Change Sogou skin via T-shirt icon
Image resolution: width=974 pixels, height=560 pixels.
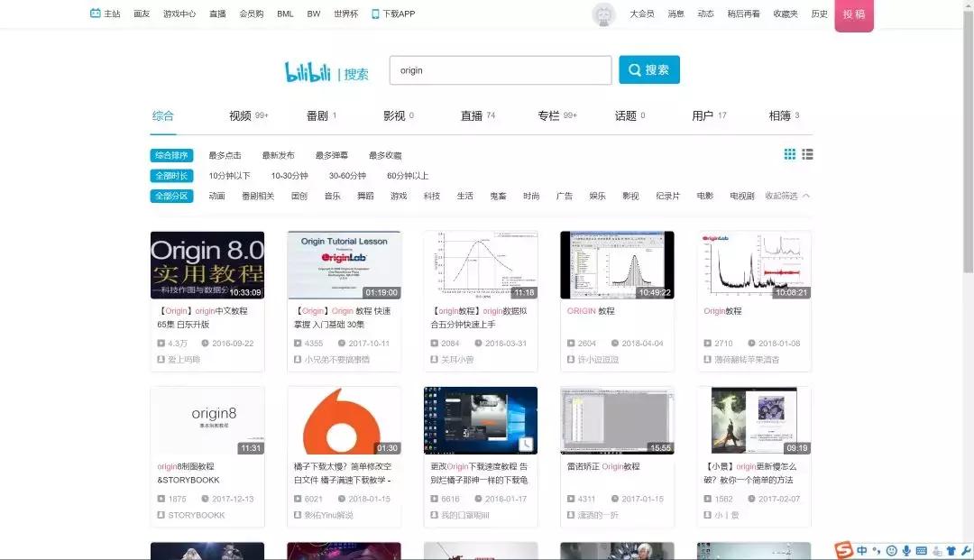pos(951,550)
